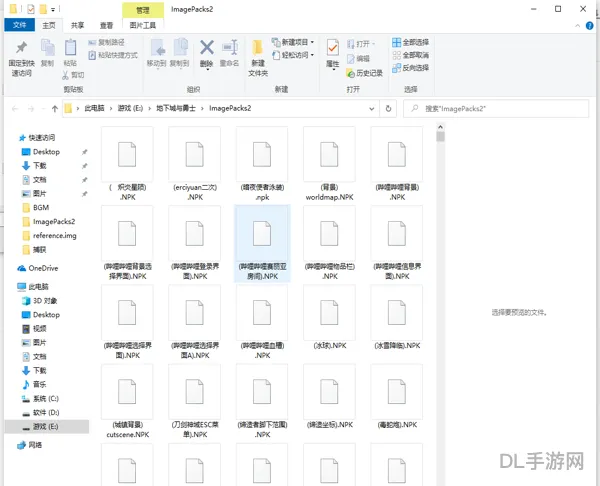
Task: Click Copy Path (复制路径) icon
Action: coord(92,42)
